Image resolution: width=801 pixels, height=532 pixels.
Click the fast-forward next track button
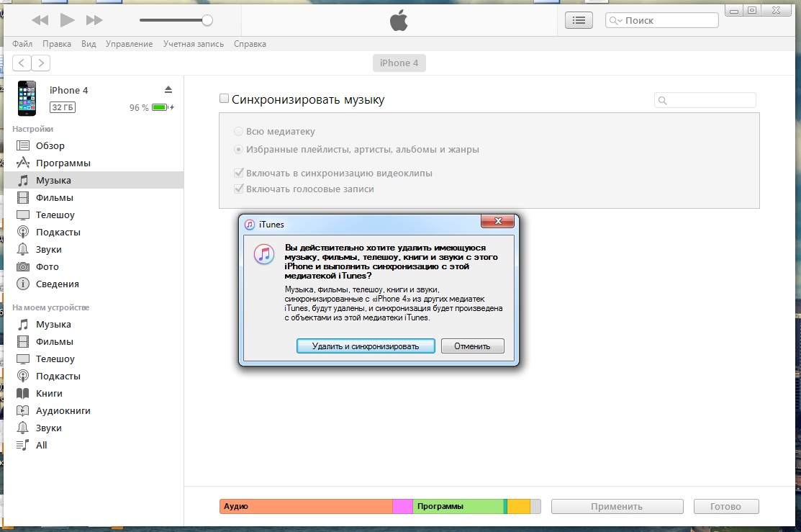pos(94,20)
